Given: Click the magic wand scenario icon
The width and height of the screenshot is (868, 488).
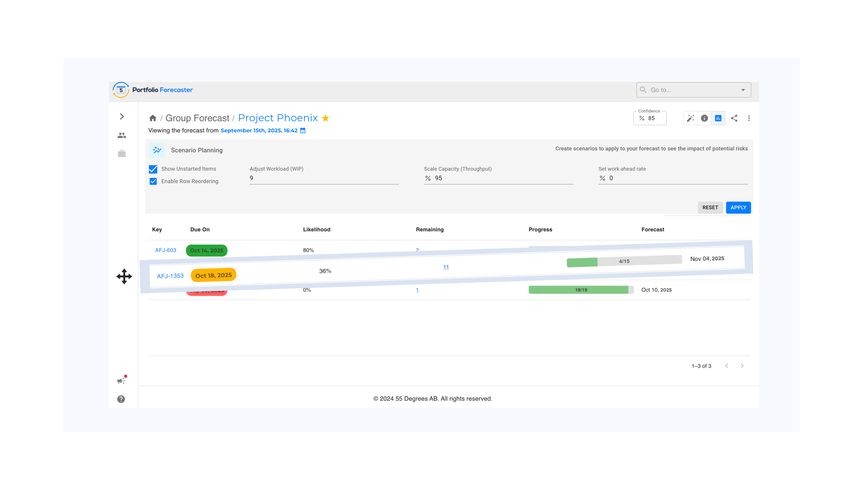Looking at the screenshot, I should point(690,118).
